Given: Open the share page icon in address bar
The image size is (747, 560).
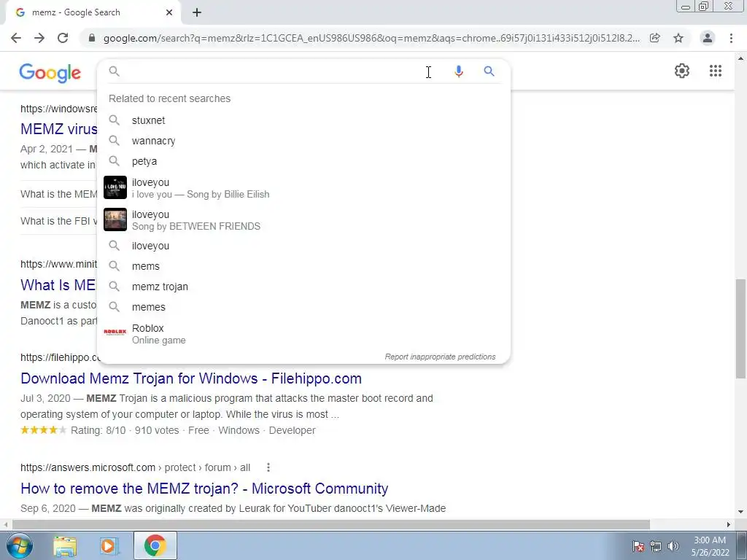Looking at the screenshot, I should [x=655, y=38].
